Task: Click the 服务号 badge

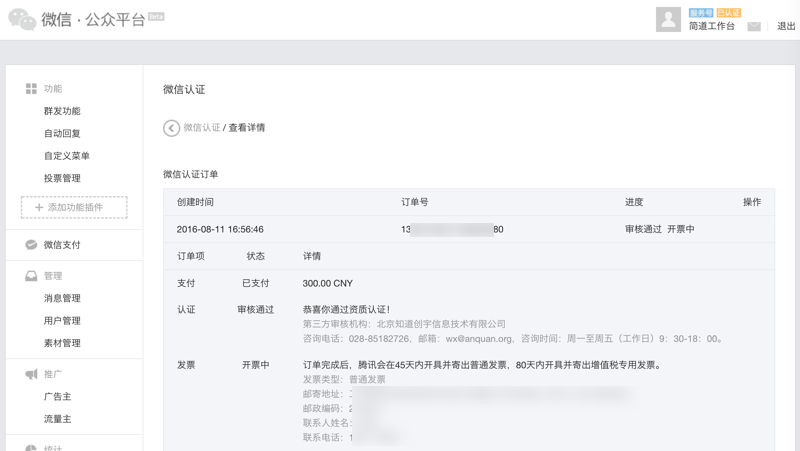Action: tap(701, 13)
